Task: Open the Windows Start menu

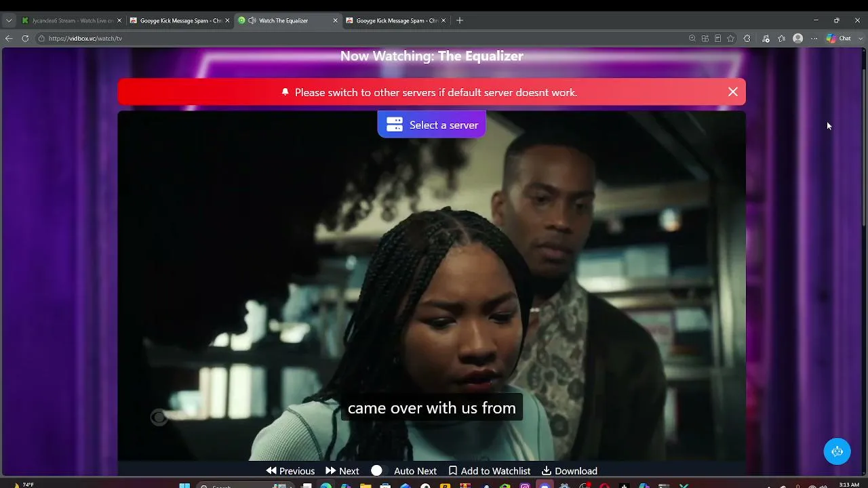Action: click(x=184, y=485)
